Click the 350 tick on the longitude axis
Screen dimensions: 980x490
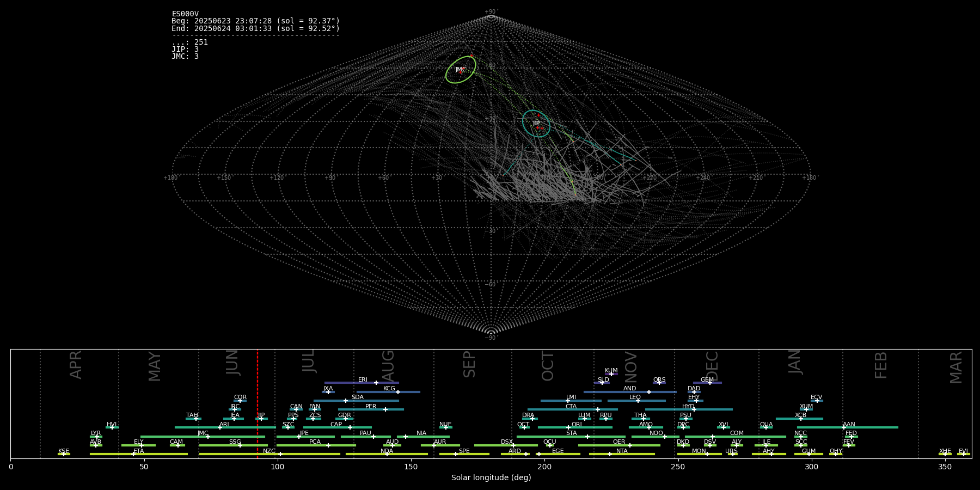pyautogui.click(x=945, y=467)
